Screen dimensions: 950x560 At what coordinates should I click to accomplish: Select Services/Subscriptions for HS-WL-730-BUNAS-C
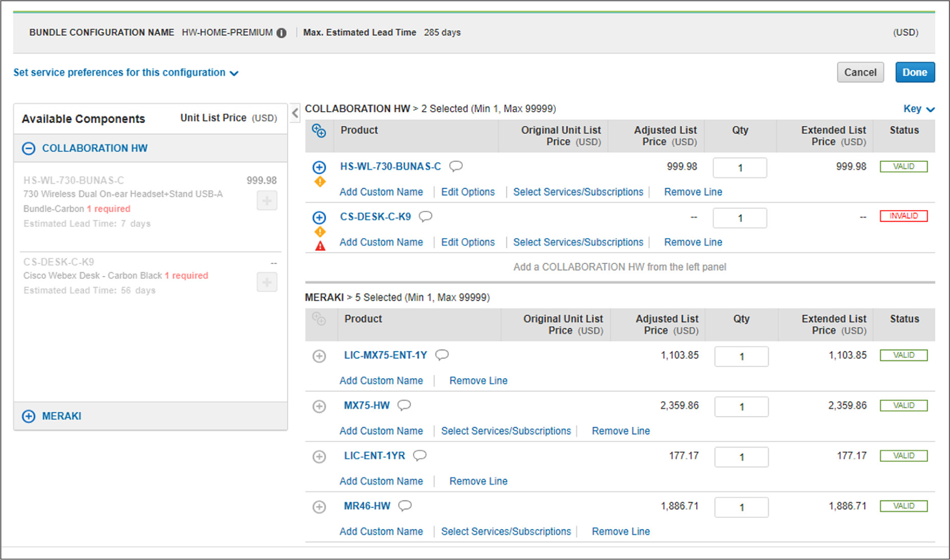coord(578,192)
